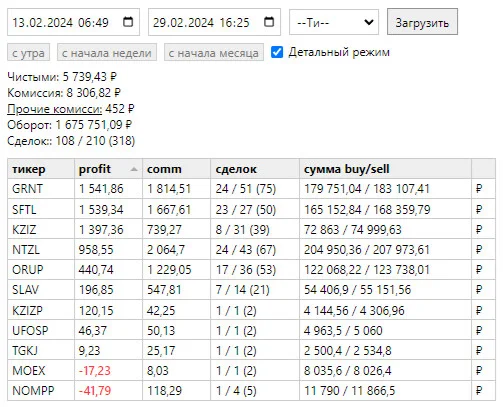Click the Загрузить button
The height and width of the screenshot is (407, 503).
click(422, 22)
